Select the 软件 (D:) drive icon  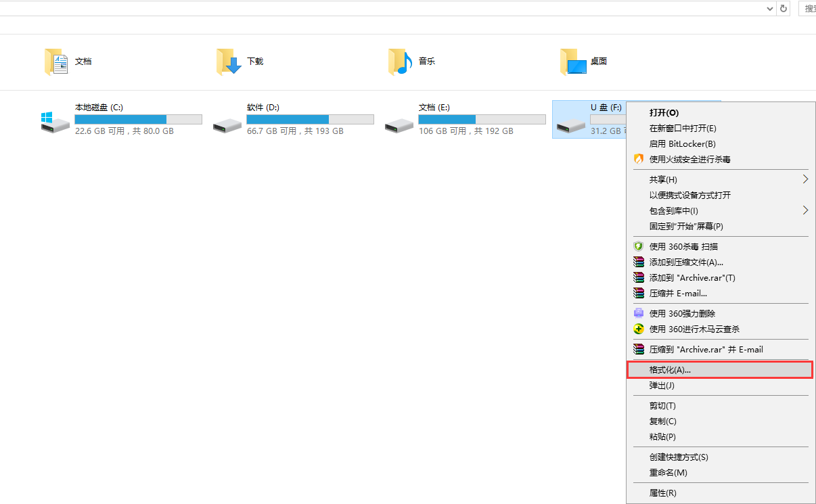pyautogui.click(x=227, y=122)
